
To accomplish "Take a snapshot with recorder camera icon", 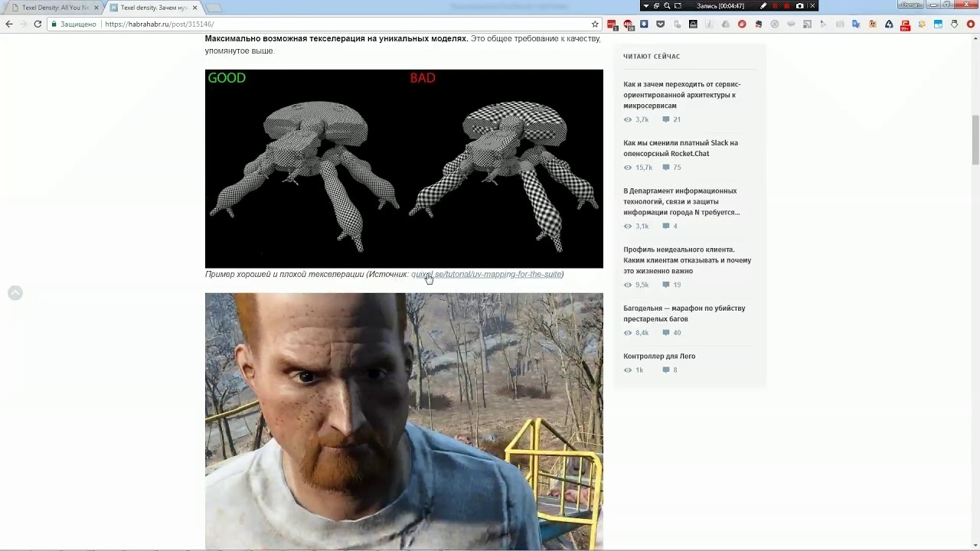I will coord(800,5).
